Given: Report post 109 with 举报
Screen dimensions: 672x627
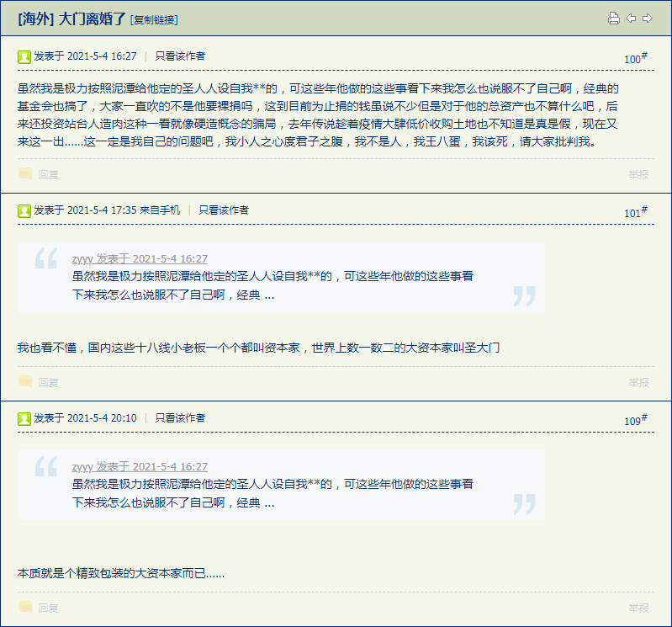Looking at the screenshot, I should pos(638,608).
